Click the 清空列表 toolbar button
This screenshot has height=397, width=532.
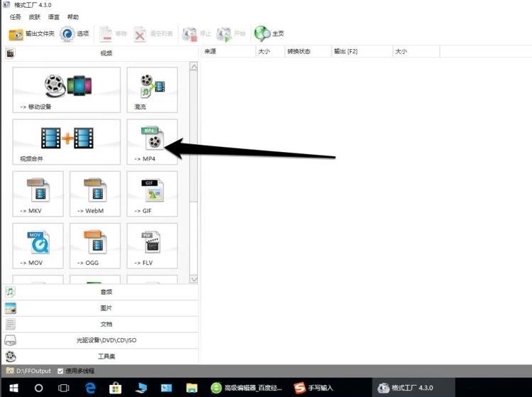(153, 33)
